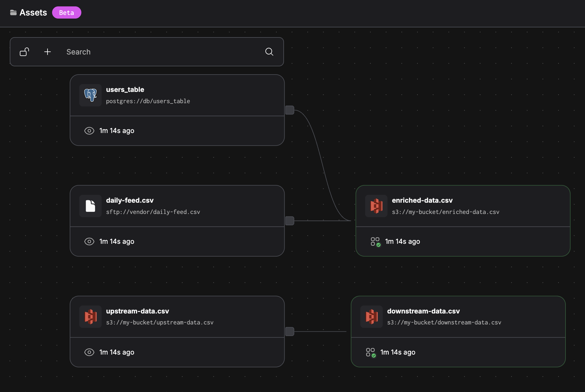Click the green check status icon on downstream-data.csv
Image resolution: width=585 pixels, height=392 pixels.
(370, 352)
